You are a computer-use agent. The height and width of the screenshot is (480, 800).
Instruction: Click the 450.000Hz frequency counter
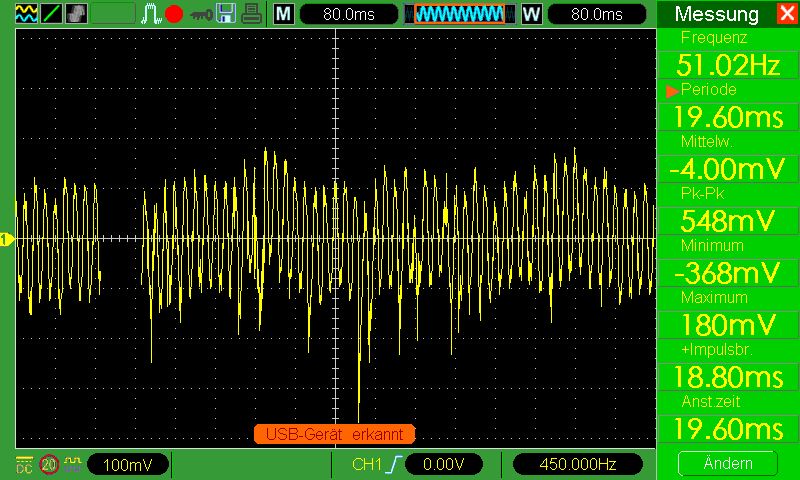577,465
